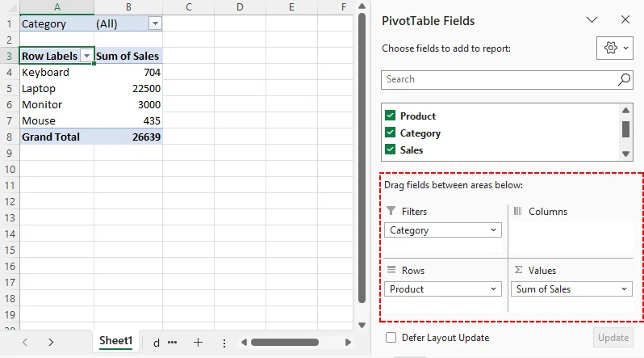Select column C header
Screen dimensions: 644x358
coord(189,7)
